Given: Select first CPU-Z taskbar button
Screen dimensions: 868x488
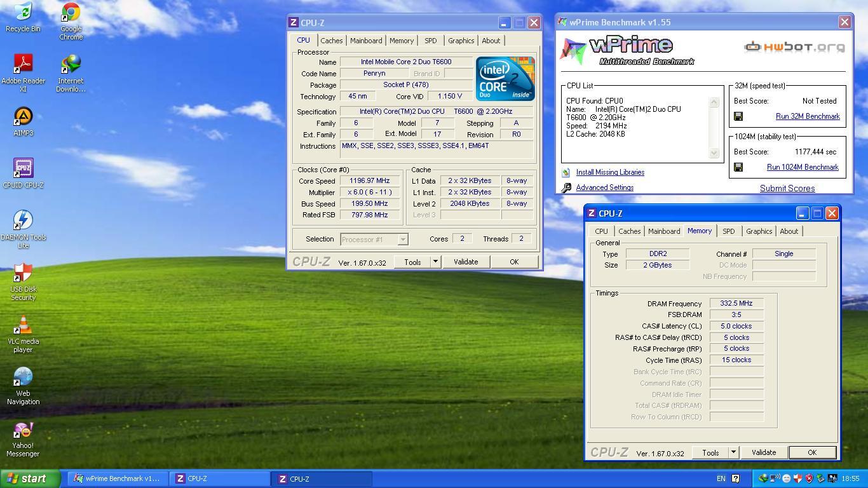Looking at the screenshot, I should click(220, 478).
